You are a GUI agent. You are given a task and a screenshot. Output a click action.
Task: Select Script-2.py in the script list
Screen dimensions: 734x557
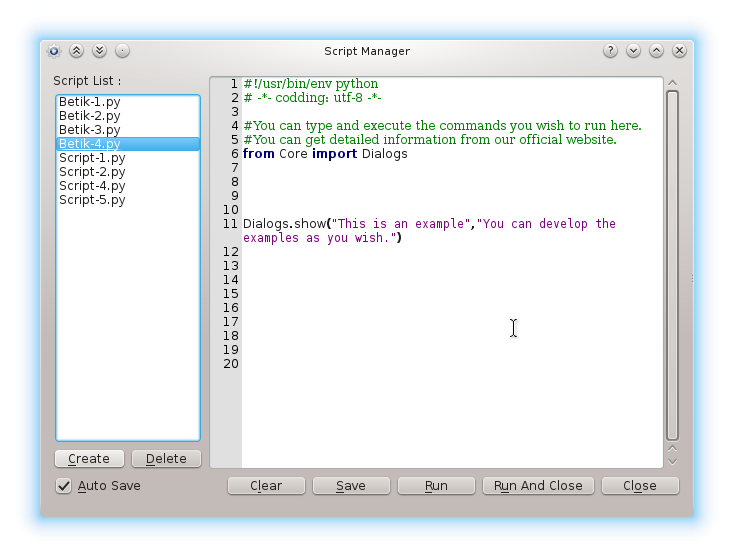[128, 172]
